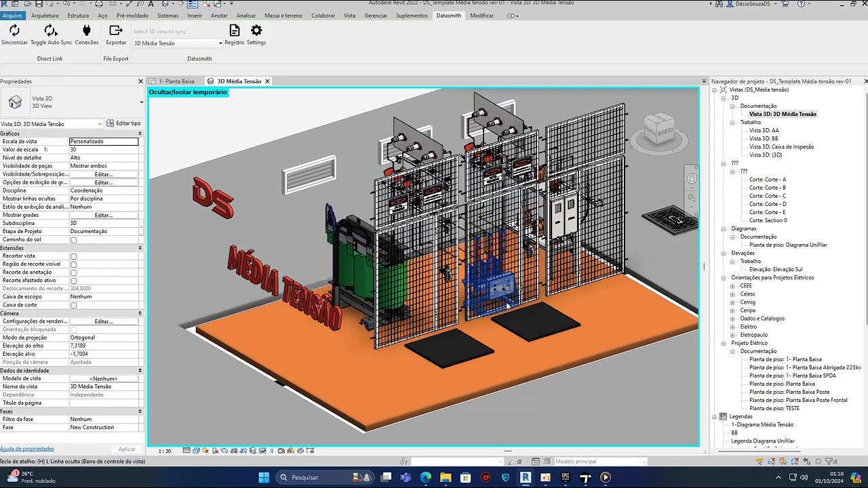The height and width of the screenshot is (488, 868).
Task: Open the 3D view sync dropdown
Action: (178, 43)
